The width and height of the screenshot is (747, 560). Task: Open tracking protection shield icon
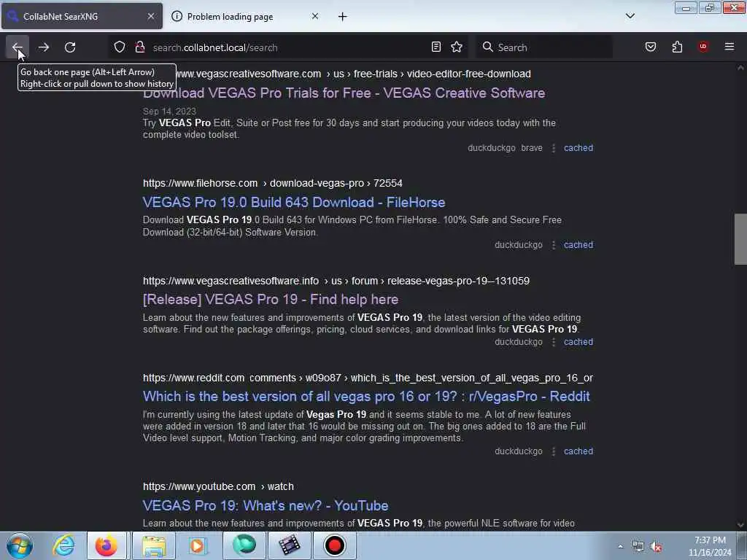point(120,47)
